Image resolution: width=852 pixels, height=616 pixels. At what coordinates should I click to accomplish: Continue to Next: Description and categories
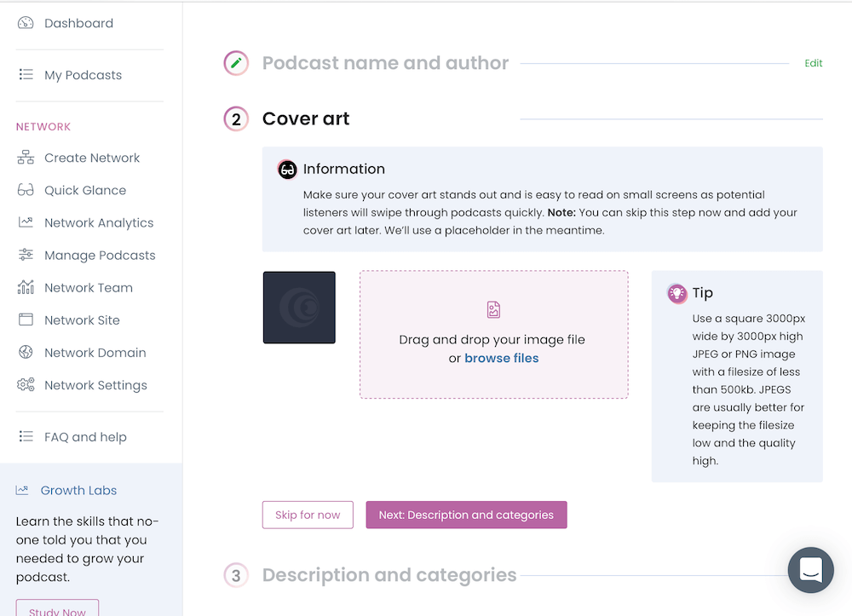click(x=466, y=515)
